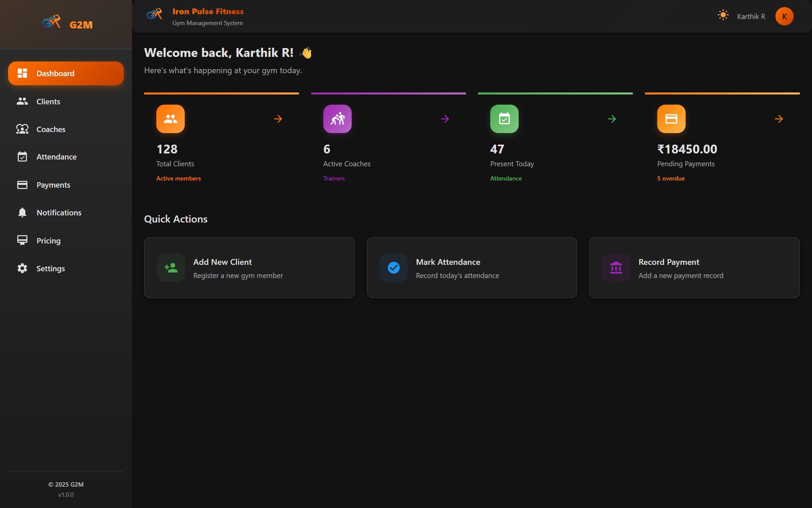This screenshot has height=508, width=812.
Task: Click the arrow on Pending Payments card
Action: [x=779, y=119]
